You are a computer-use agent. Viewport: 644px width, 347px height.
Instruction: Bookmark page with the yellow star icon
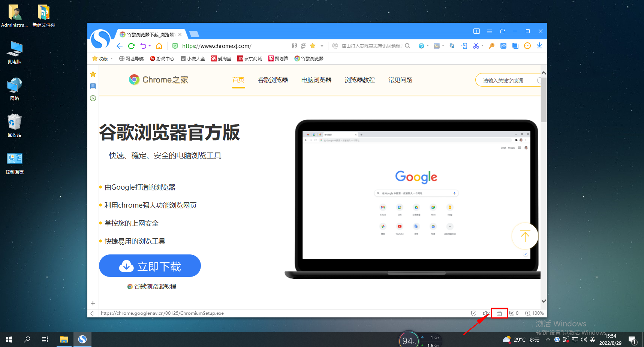(313, 46)
